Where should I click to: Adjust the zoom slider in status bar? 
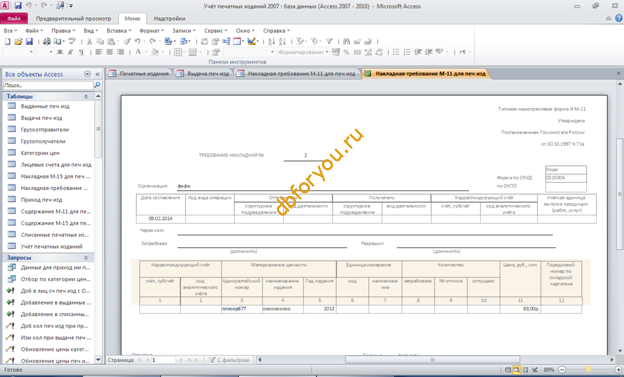(588, 370)
